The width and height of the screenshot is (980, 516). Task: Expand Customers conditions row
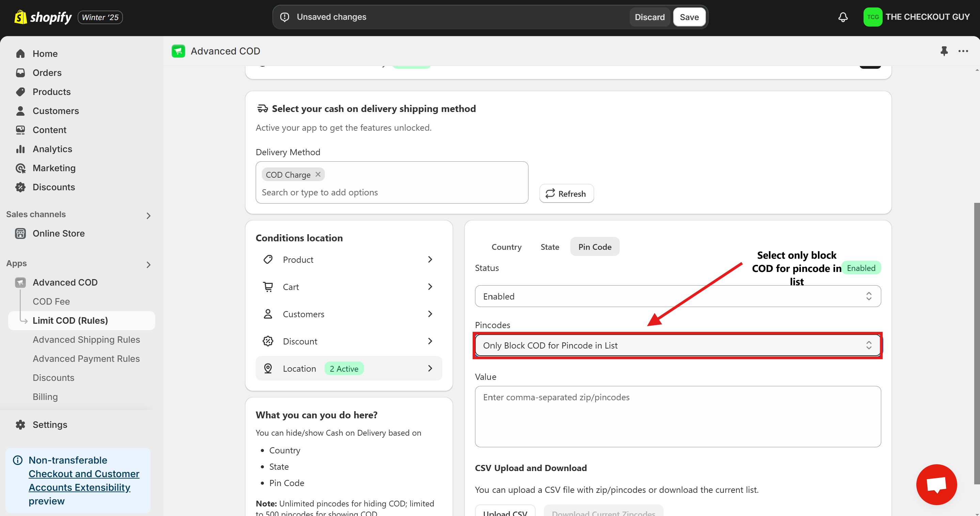point(348,314)
